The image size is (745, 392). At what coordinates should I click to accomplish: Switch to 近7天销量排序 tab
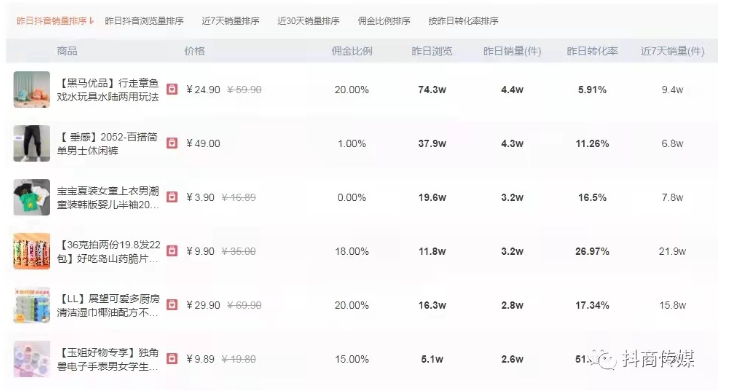coord(230,21)
